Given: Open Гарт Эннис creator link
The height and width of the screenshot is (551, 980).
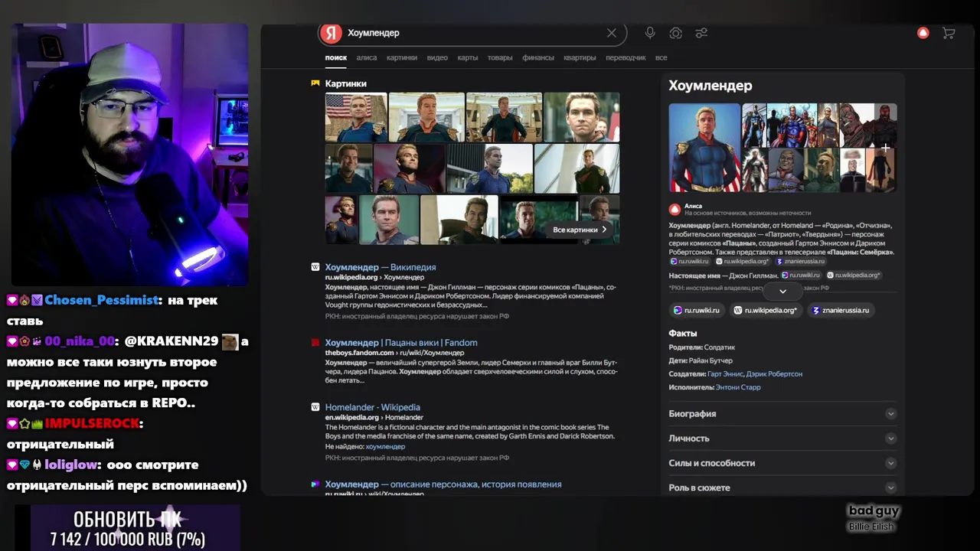Looking at the screenshot, I should coord(726,374).
